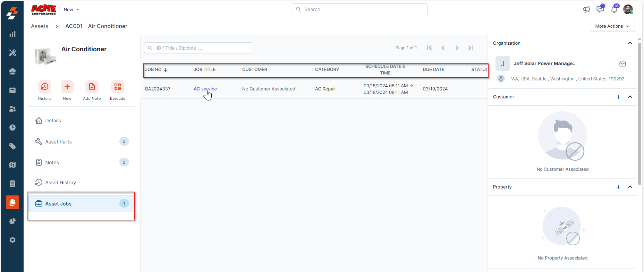Click the JOB TITLE column header
This screenshot has height=272, width=644.
click(x=205, y=70)
